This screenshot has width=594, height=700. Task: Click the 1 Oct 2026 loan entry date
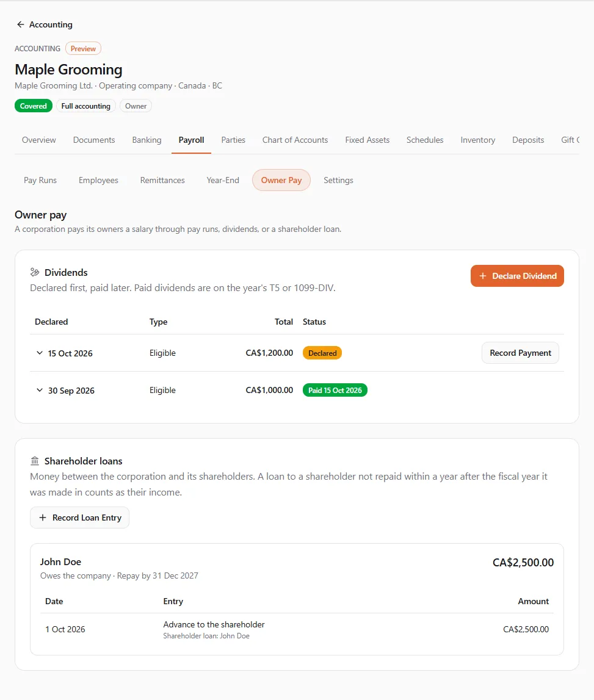click(x=65, y=629)
